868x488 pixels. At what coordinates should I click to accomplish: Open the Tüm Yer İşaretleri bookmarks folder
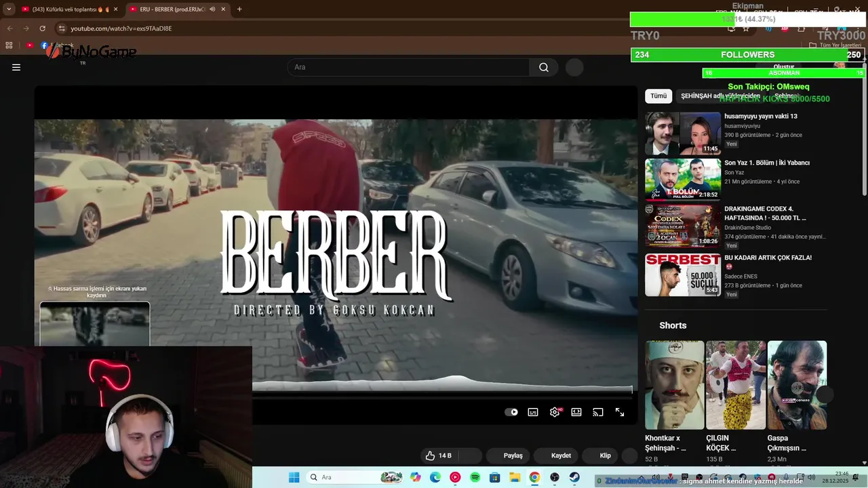[835, 45]
